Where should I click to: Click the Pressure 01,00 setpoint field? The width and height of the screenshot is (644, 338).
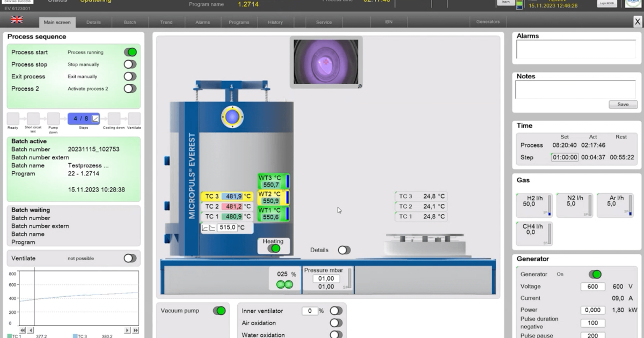pos(326,279)
